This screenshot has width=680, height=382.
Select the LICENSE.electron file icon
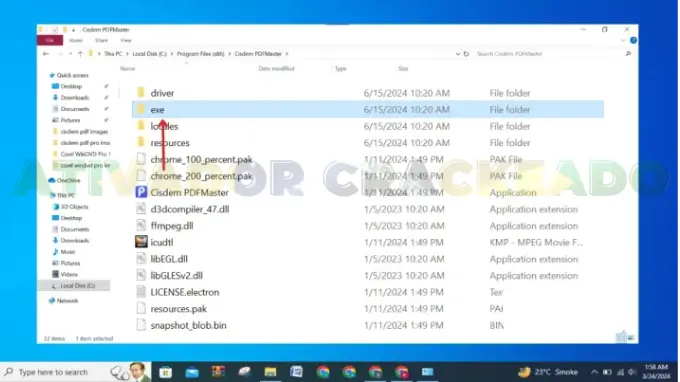point(141,292)
